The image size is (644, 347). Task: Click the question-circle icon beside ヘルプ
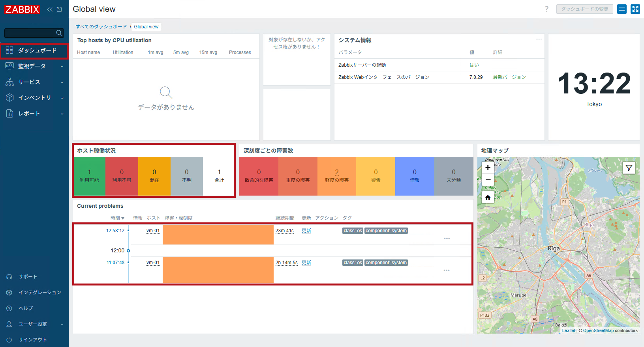pyautogui.click(x=9, y=308)
